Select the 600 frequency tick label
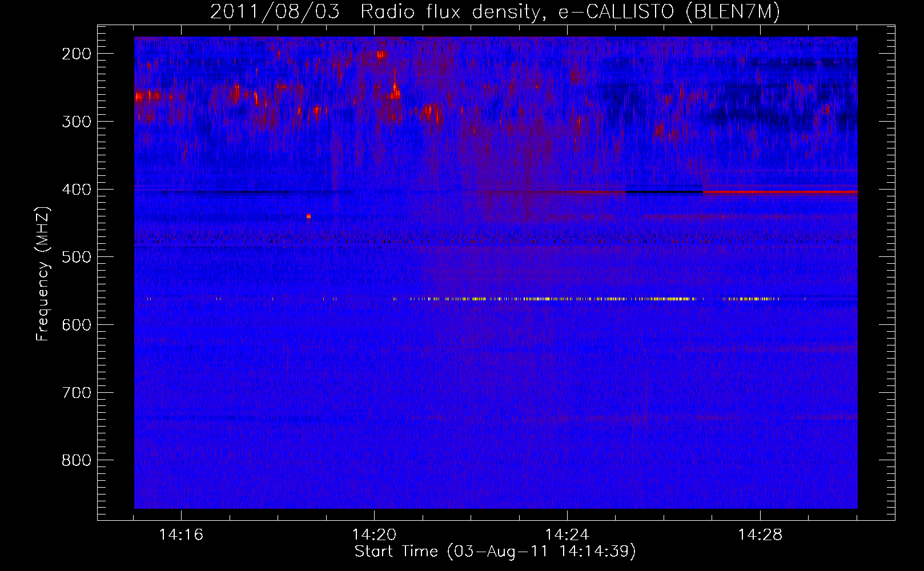 (x=77, y=325)
